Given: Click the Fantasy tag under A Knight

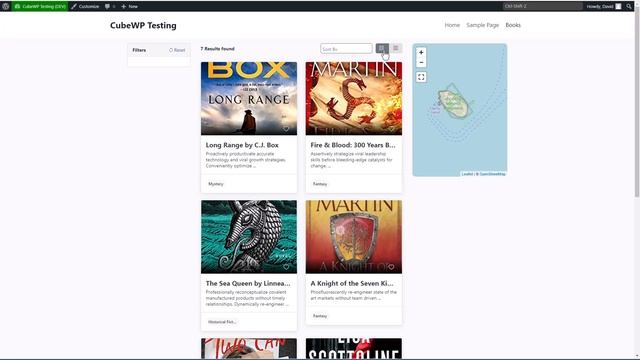Looking at the screenshot, I should click(320, 316).
